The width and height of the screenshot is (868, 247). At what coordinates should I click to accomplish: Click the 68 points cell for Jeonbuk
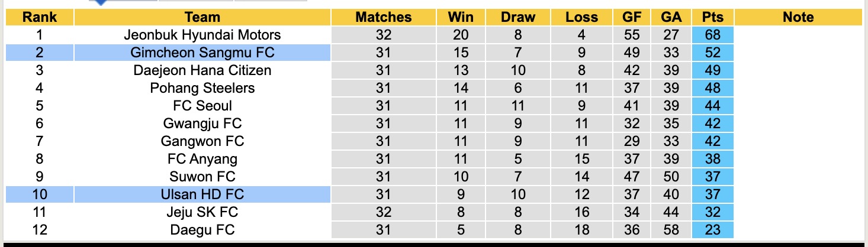tap(712, 35)
